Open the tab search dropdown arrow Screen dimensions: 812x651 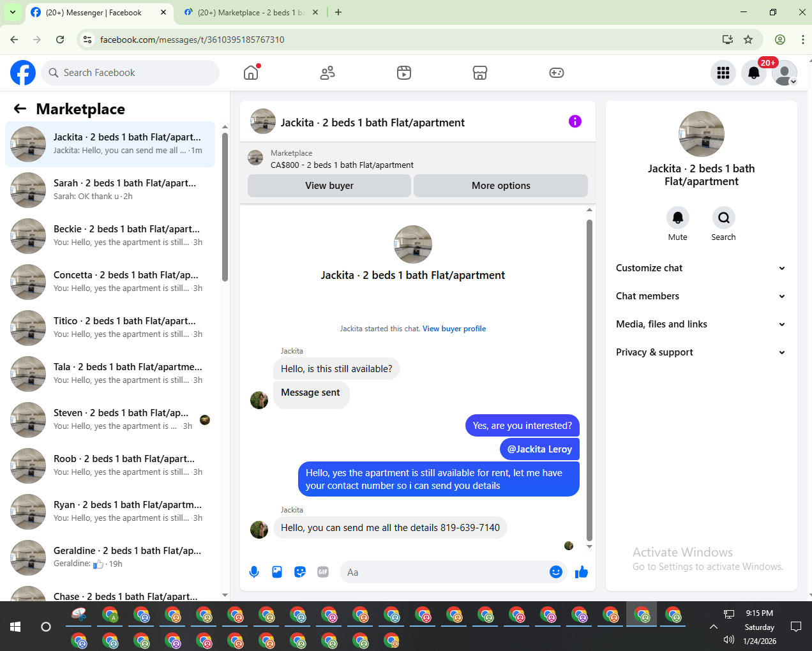click(x=12, y=12)
